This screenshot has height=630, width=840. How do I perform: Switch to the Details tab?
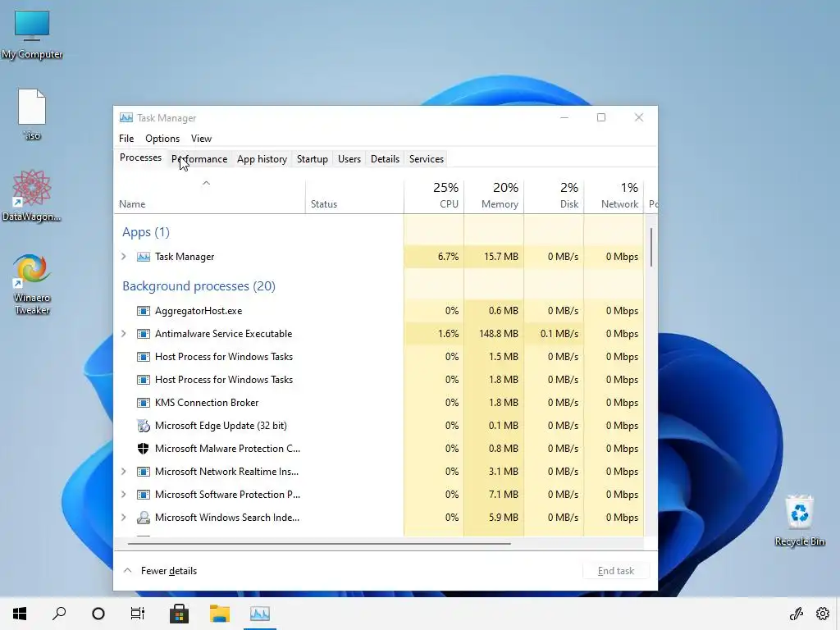click(386, 159)
